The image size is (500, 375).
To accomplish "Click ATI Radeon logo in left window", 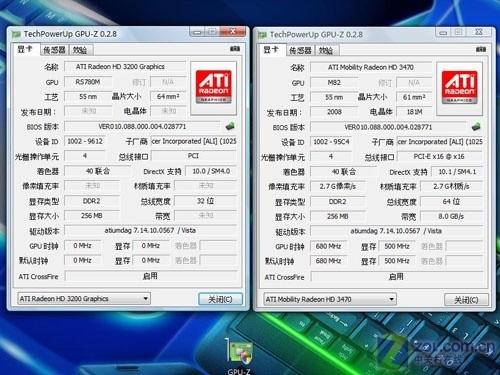I will pos(214,87).
